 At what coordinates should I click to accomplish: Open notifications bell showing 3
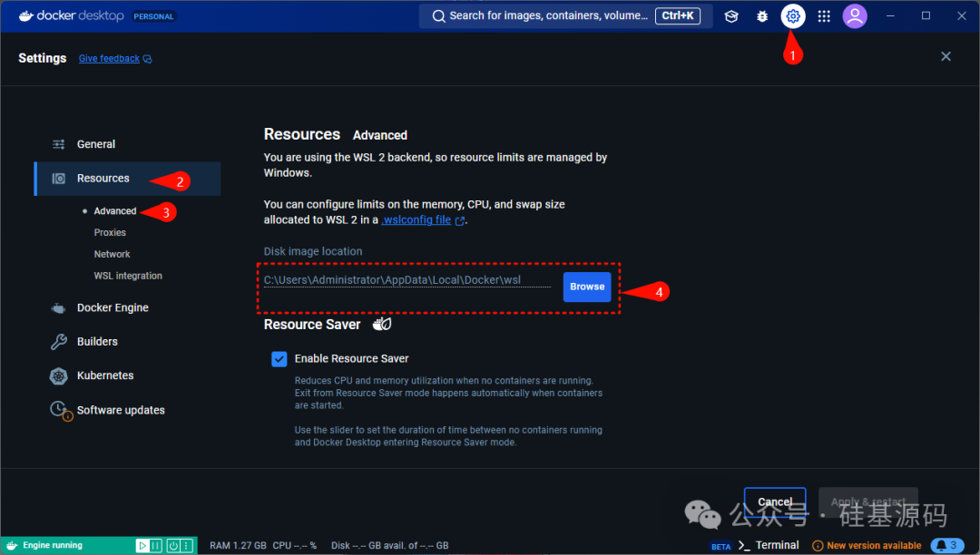pyautogui.click(x=946, y=546)
